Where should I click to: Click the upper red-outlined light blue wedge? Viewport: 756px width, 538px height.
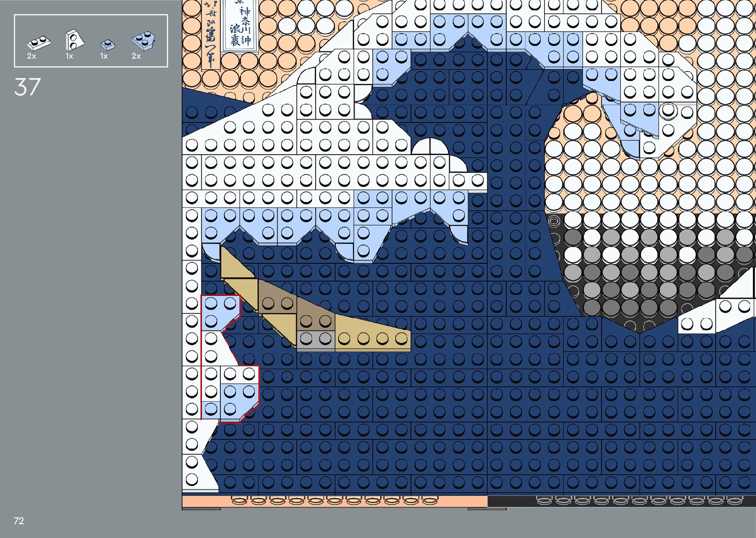pyautogui.click(x=218, y=312)
